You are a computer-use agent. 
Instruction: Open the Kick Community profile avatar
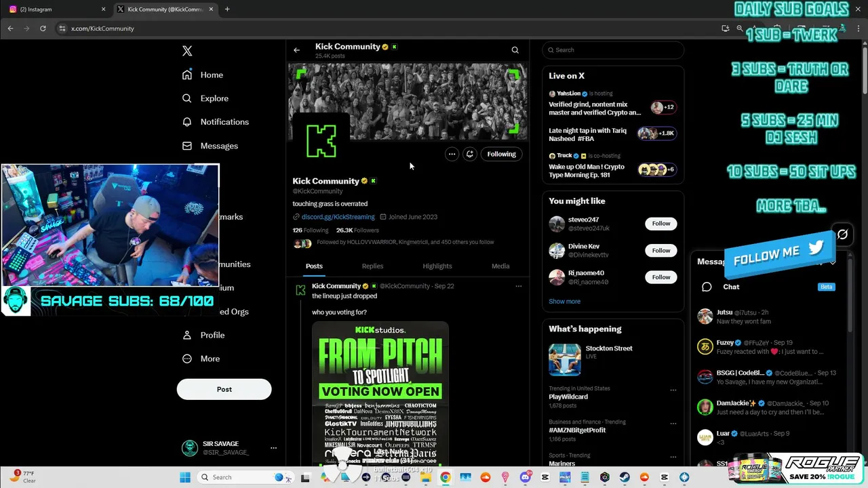click(x=321, y=141)
